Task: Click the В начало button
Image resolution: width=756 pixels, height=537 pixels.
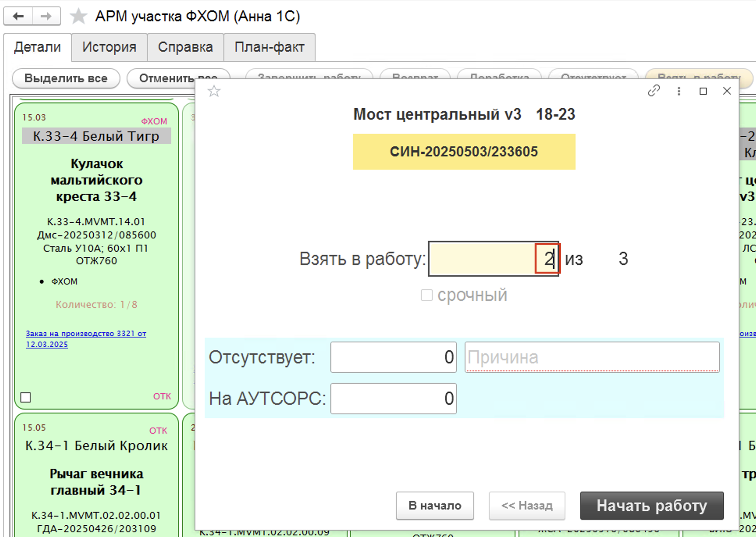Action: tap(435, 505)
